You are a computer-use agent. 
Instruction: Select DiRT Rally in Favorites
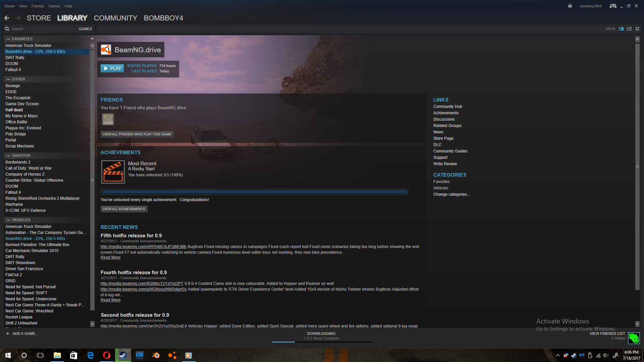point(47,58)
